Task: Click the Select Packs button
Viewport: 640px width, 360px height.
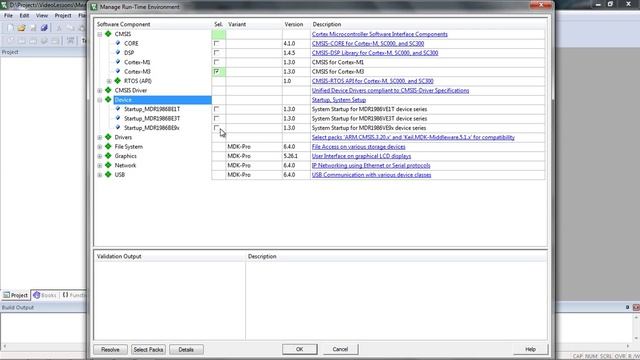Action: tap(148, 349)
